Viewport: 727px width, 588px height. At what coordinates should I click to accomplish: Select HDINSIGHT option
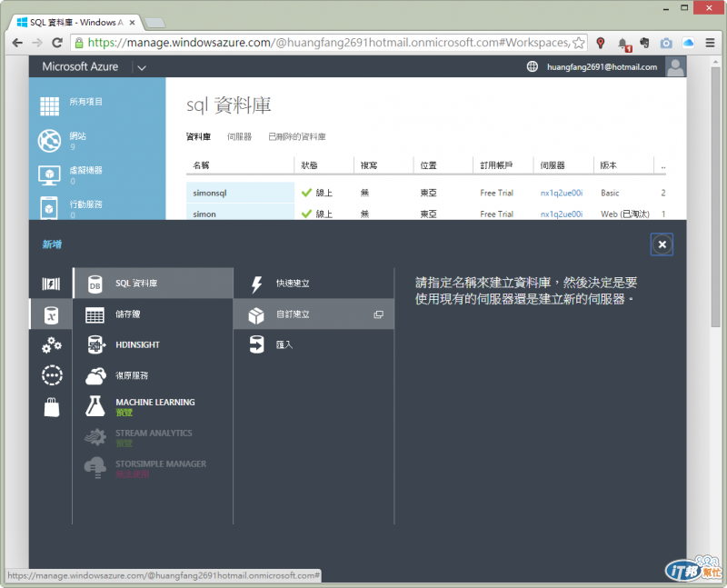[x=154, y=344]
